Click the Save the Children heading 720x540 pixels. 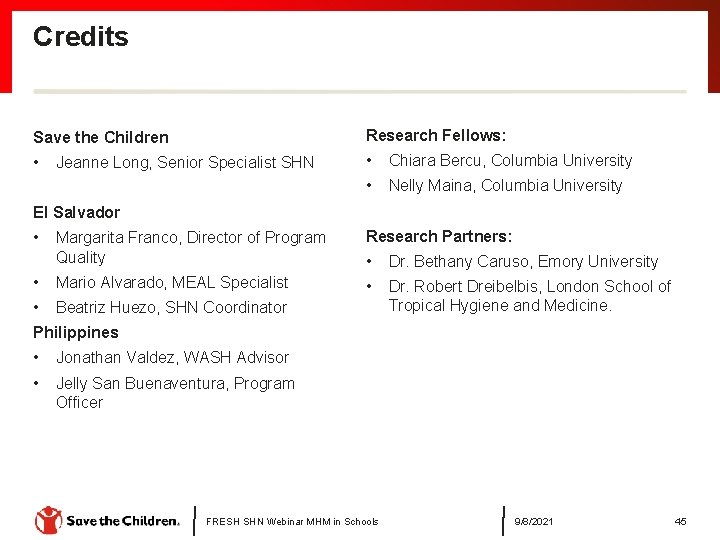101,137
